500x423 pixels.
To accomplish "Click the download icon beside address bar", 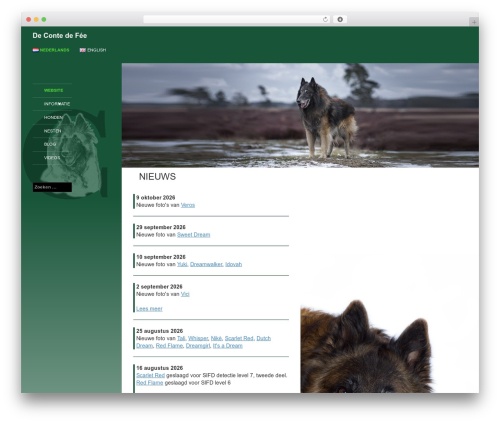I will tap(340, 20).
